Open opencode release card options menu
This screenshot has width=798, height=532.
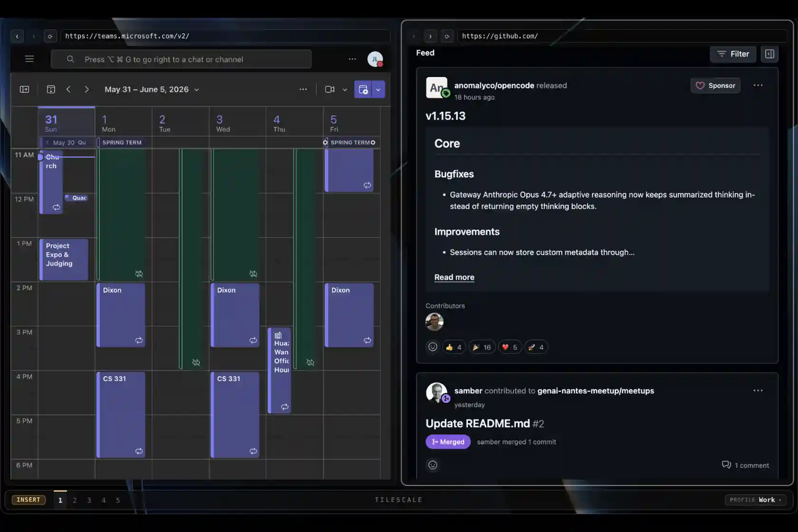pyautogui.click(x=758, y=85)
